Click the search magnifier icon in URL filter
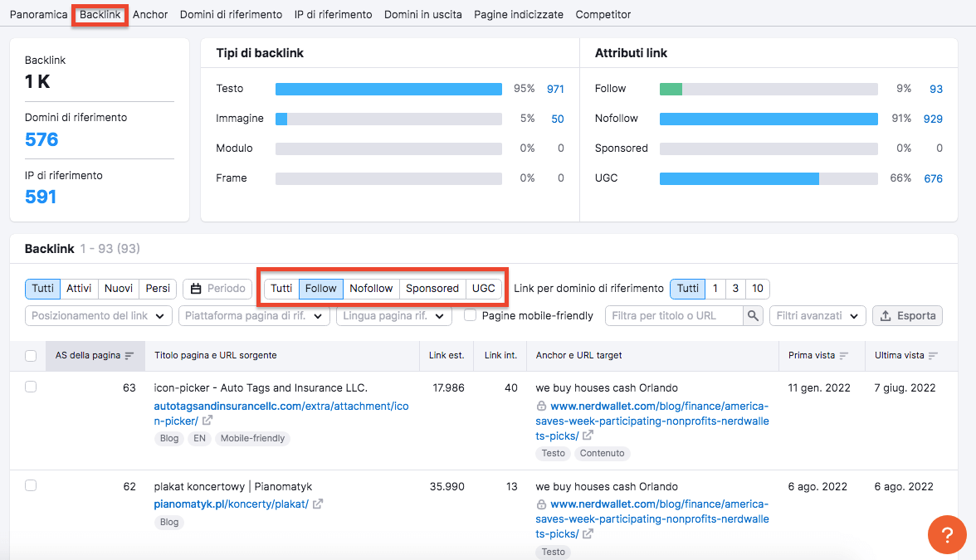Screen dimensions: 976x560 [753, 315]
